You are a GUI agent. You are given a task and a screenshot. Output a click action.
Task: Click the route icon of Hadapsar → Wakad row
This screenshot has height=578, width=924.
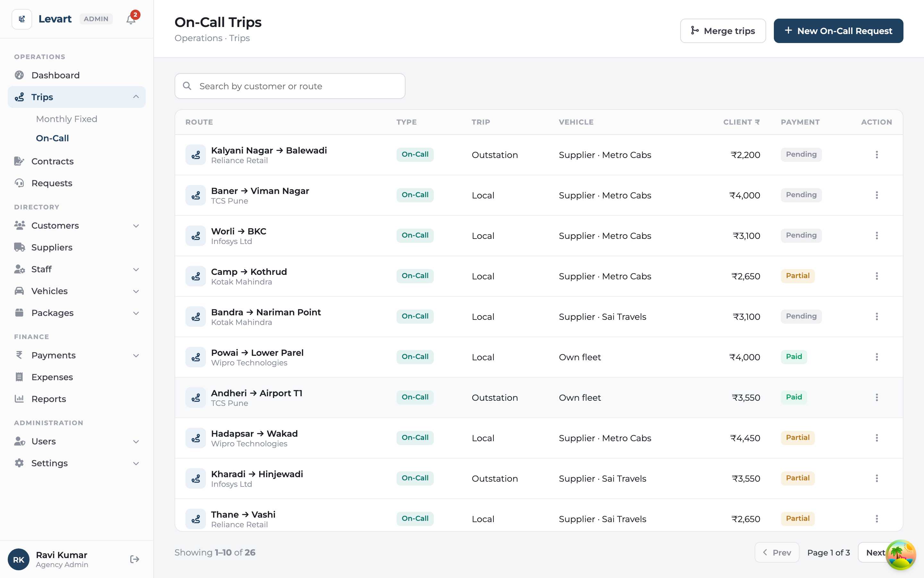[x=195, y=438]
